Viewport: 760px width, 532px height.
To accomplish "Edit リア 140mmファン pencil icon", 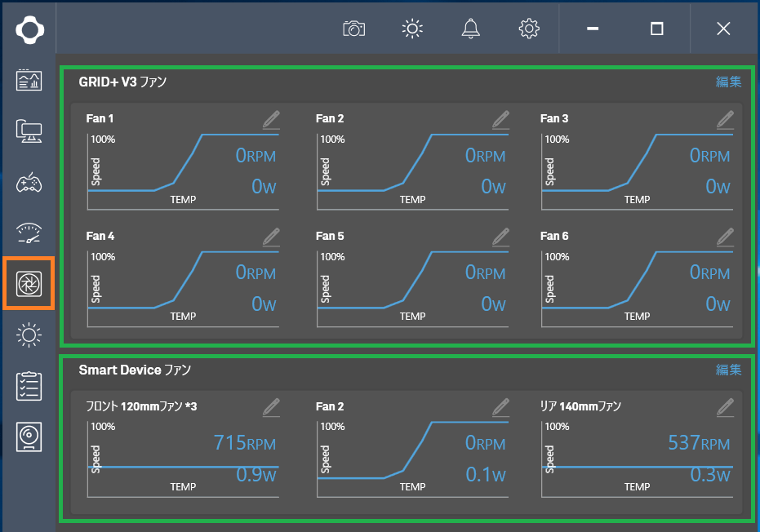I will coord(725,407).
